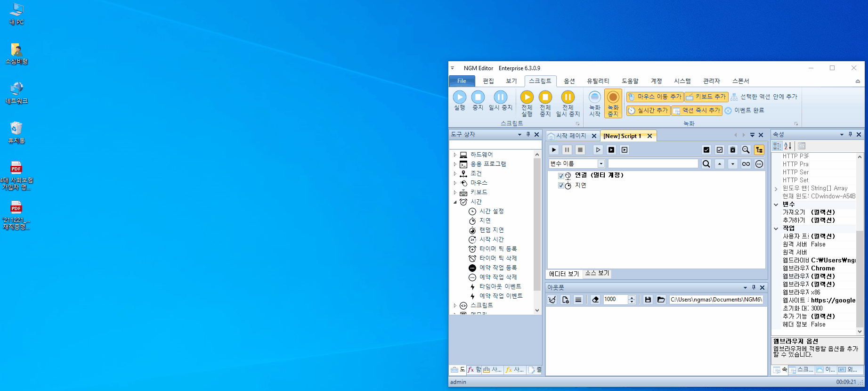Viewport: 868px width, 391px height.
Task: Click the output clear brush icon
Action: click(x=552, y=300)
